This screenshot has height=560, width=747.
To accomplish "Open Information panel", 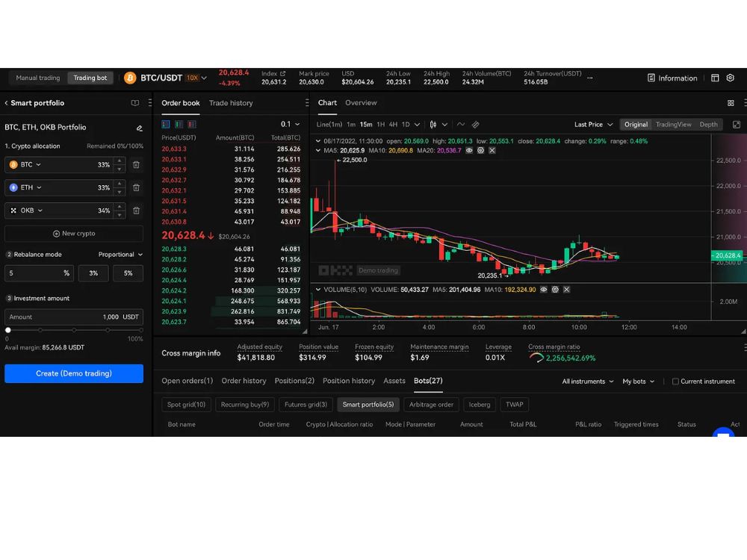I will 672,78.
